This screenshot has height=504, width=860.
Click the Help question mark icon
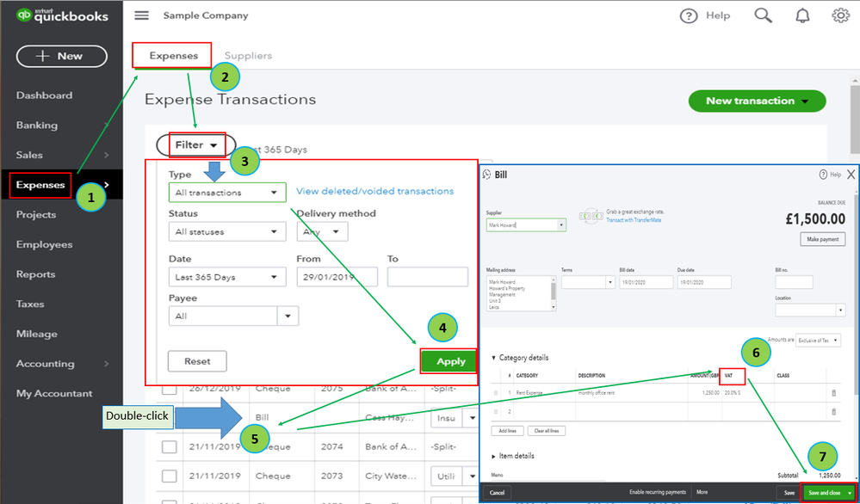click(689, 15)
